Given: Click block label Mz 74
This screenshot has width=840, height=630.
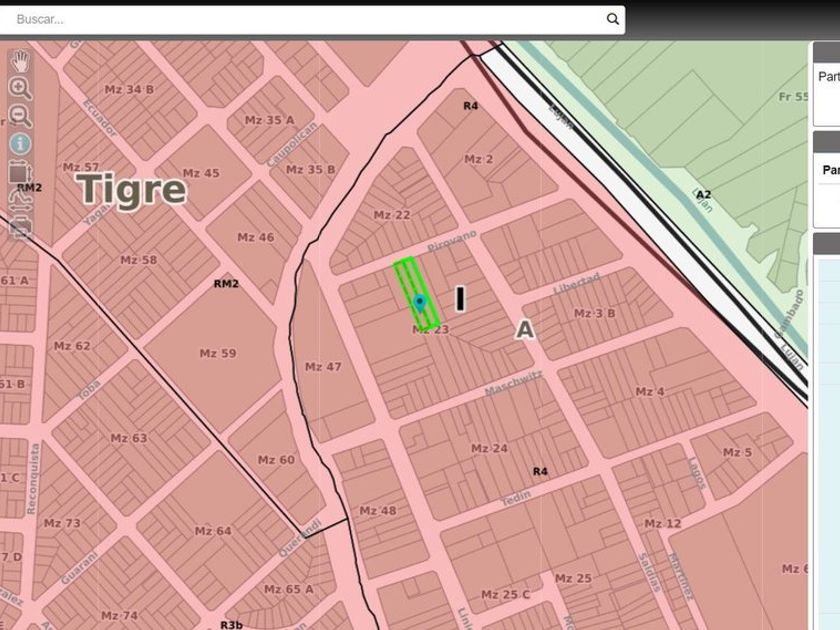Looking at the screenshot, I should point(119,616).
